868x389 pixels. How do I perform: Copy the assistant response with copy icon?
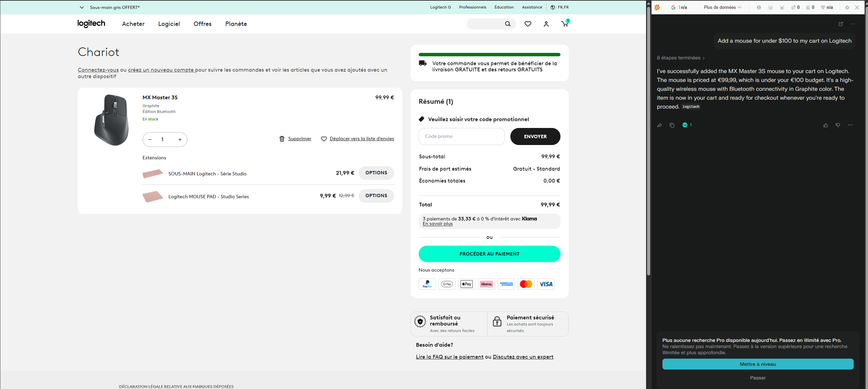(672, 125)
